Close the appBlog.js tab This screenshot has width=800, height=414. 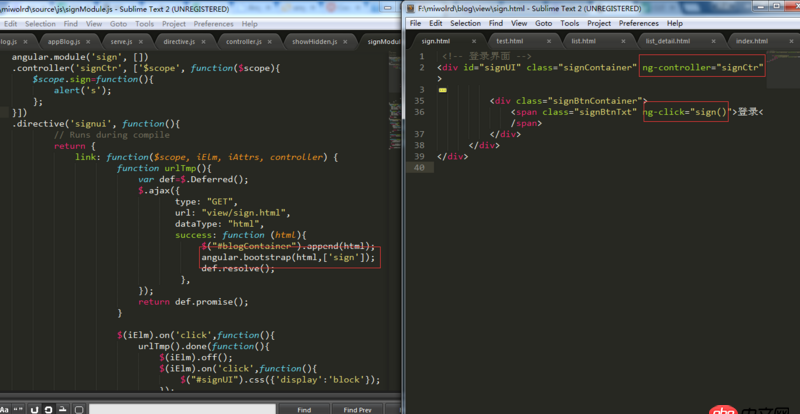[x=88, y=42]
